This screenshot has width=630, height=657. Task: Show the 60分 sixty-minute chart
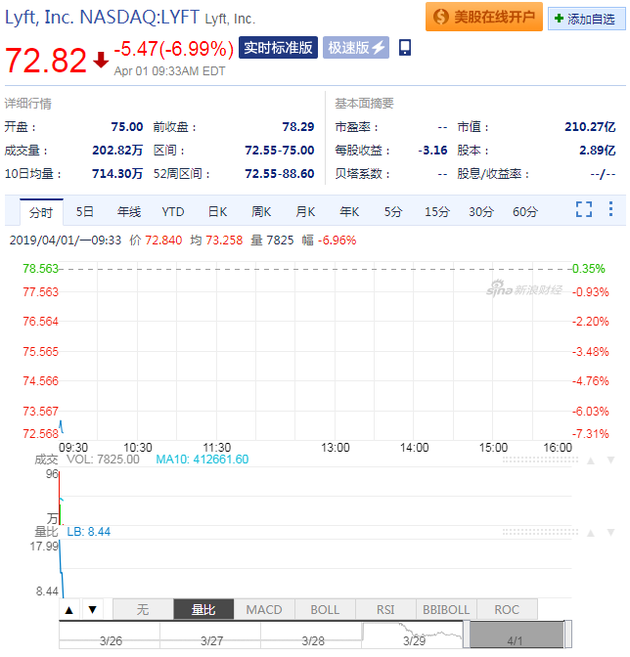tap(525, 212)
